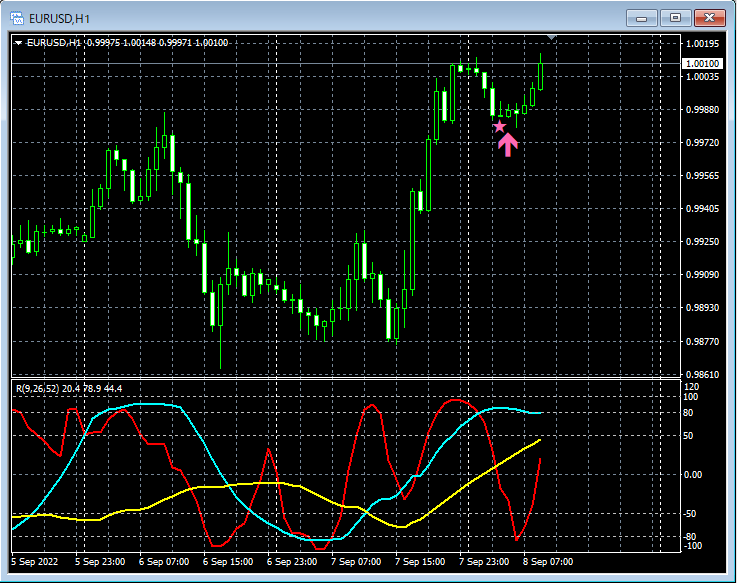Click the 6 Sep 07:00 time label
The height and width of the screenshot is (583, 738).
(x=164, y=562)
